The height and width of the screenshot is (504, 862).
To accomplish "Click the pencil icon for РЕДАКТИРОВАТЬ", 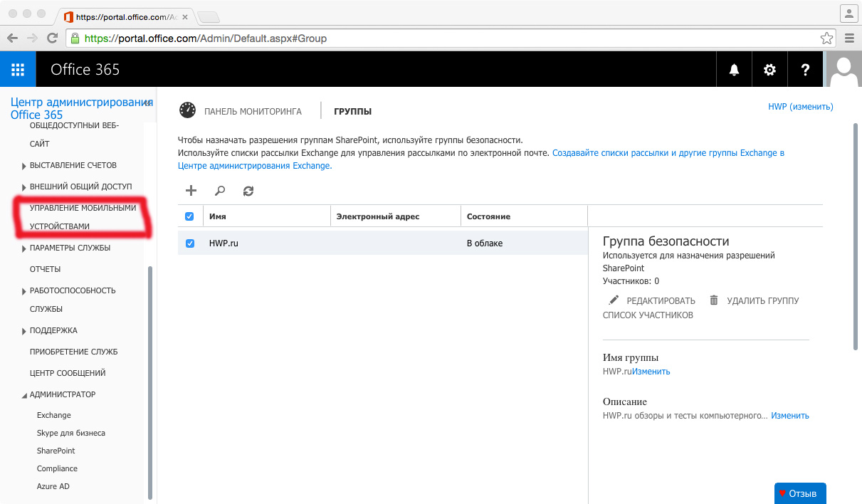I will click(614, 300).
